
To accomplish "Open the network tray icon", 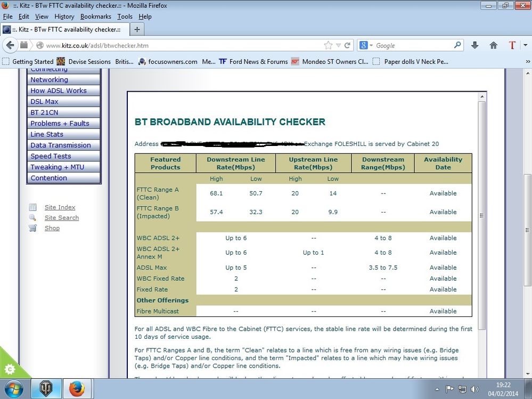I will pos(462,389).
